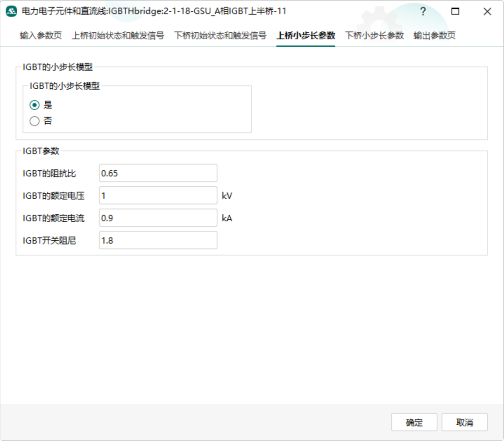504x441 pixels.
Task: Click the dialog title text in title bar
Action: pos(154,12)
